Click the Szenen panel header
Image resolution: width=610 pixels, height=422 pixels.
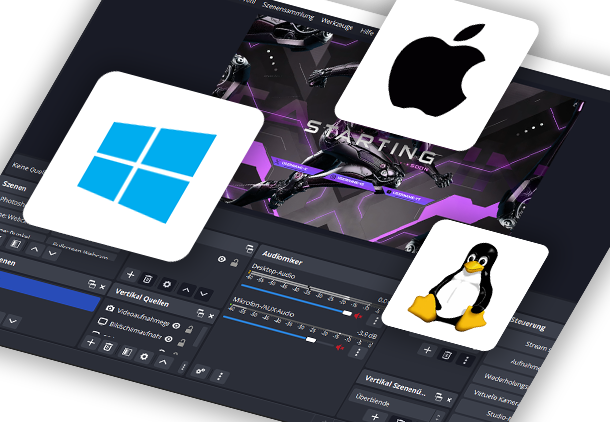tap(14, 186)
